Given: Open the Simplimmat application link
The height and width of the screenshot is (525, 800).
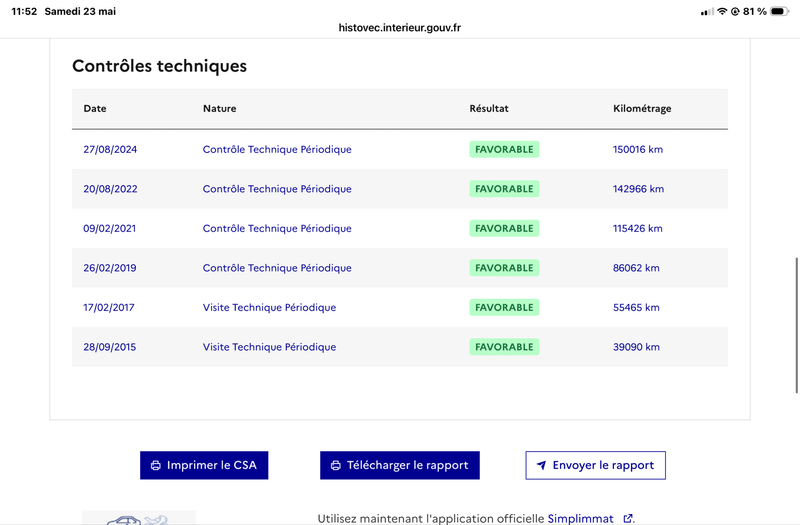Looking at the screenshot, I should [x=581, y=518].
